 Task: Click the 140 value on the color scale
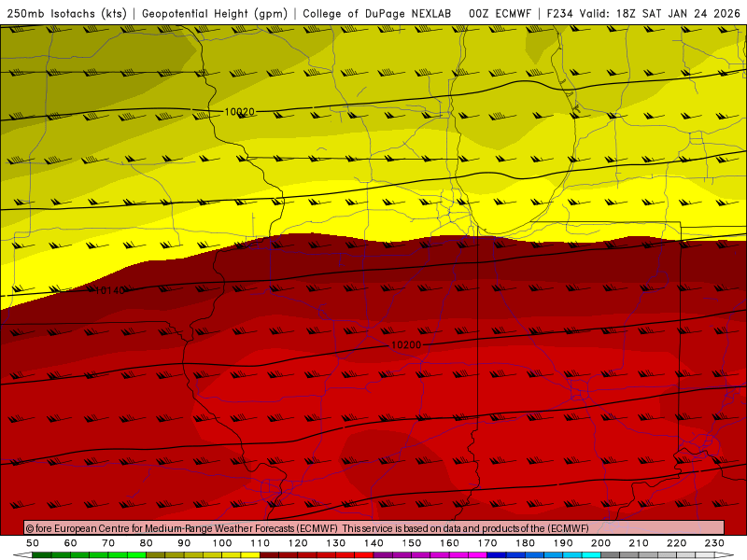click(x=373, y=543)
